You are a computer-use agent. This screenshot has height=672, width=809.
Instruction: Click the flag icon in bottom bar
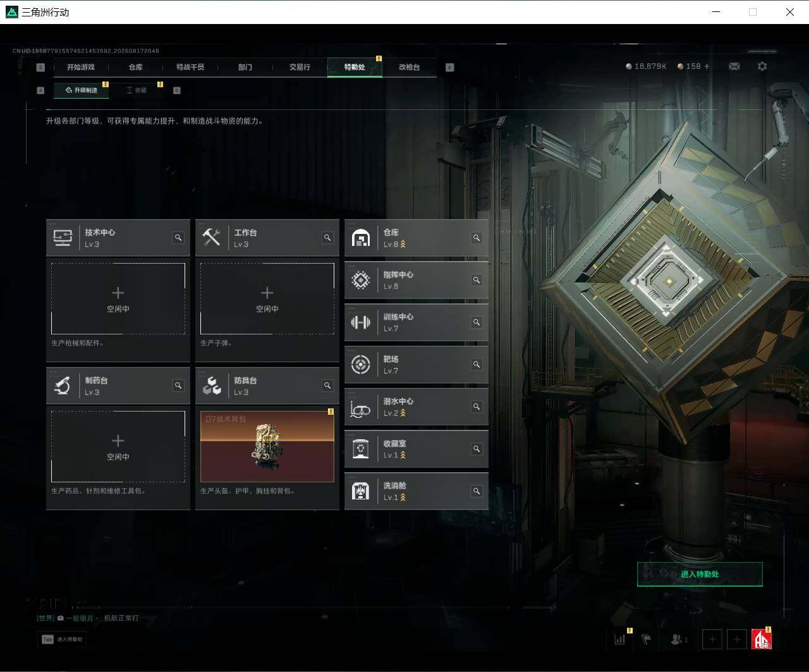pyautogui.click(x=646, y=639)
